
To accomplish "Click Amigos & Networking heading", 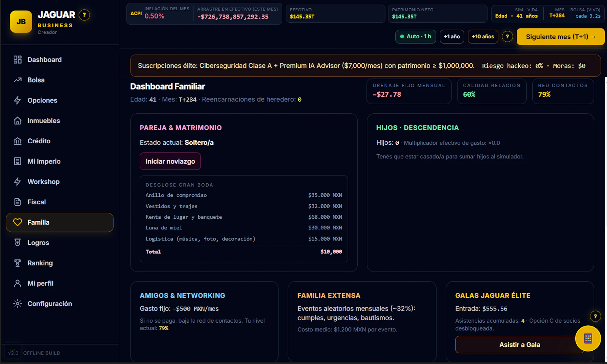I will click(182, 295).
